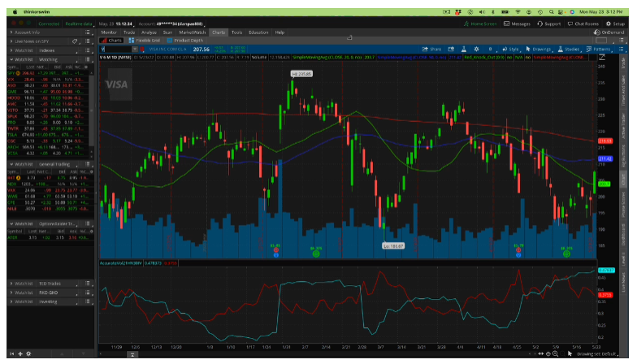637x364 pixels.
Task: Open chart settings gear icon
Action: click(x=476, y=49)
